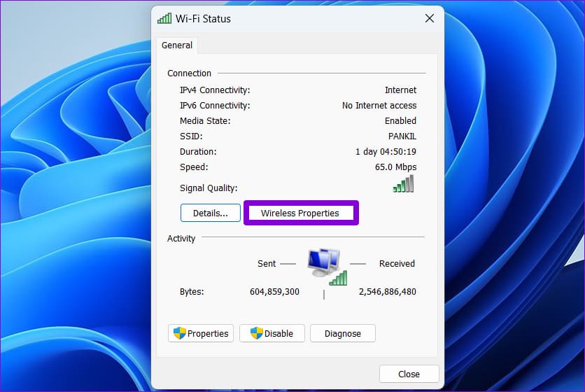Click the IPv4 Connectivity value Internet
Viewport: 585px width, 392px height.
[400, 90]
